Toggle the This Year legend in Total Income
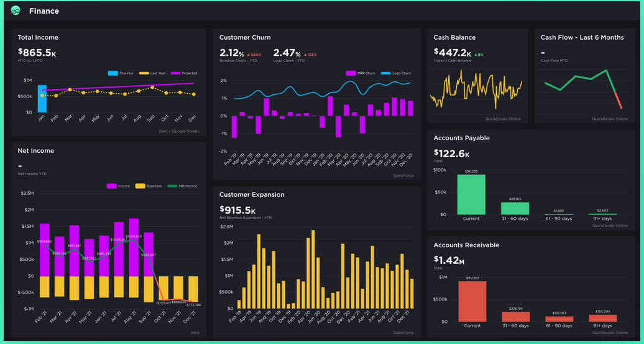This screenshot has height=344, width=644. [x=113, y=73]
